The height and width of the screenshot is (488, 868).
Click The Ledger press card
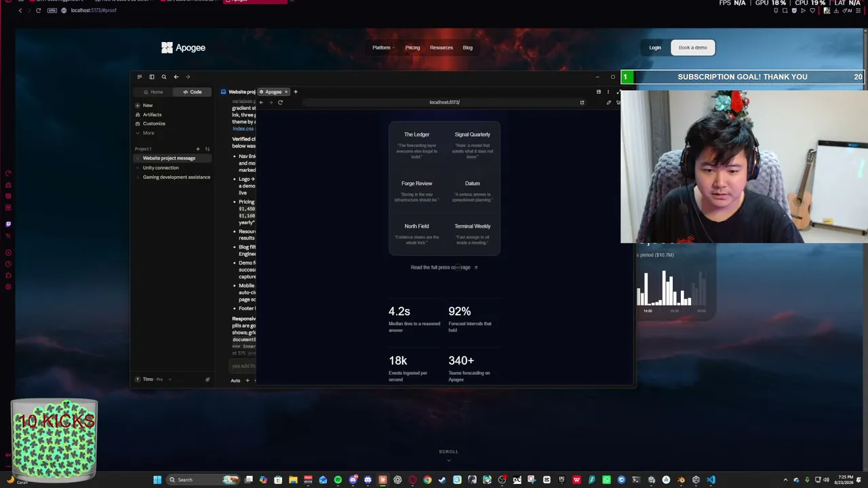tap(416, 144)
